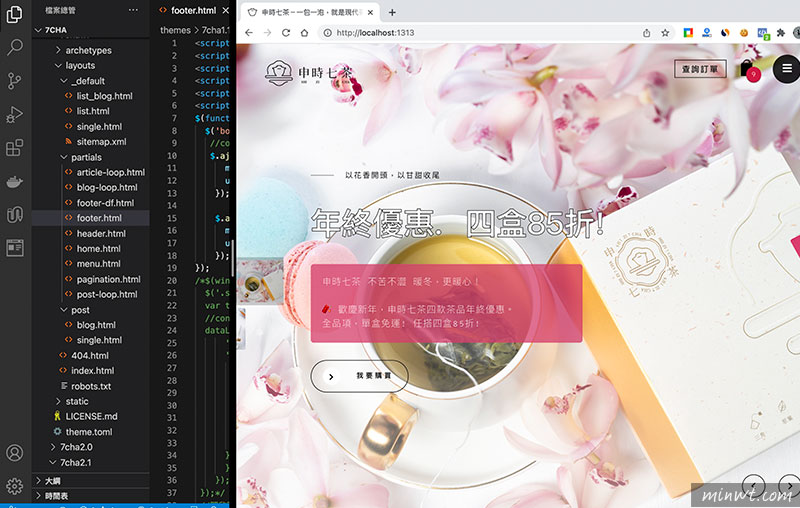
Task: Open the Source Control view
Action: [x=14, y=81]
